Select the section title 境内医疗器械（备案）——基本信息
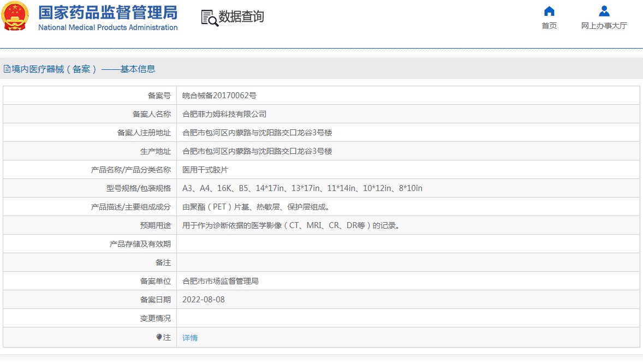 pos(84,69)
